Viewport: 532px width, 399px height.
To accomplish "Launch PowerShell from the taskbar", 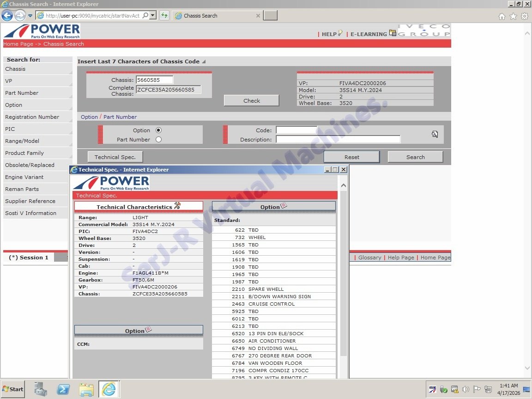I will [x=63, y=389].
